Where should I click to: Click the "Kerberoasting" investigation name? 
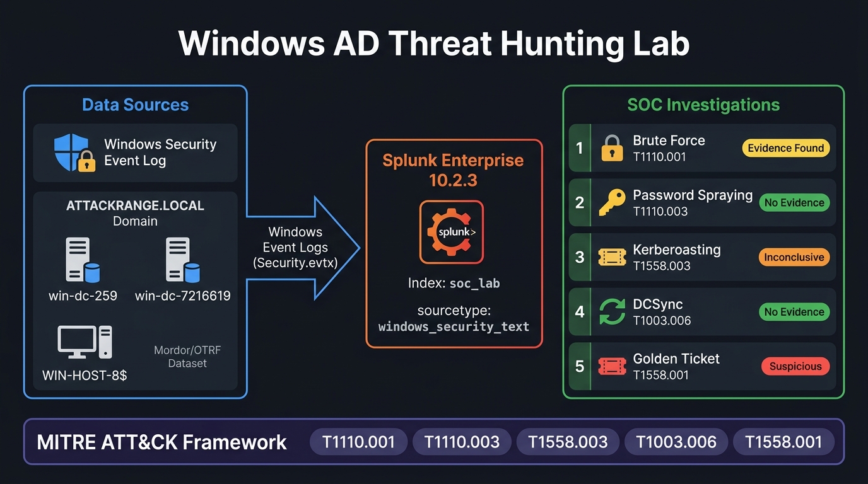click(x=677, y=250)
